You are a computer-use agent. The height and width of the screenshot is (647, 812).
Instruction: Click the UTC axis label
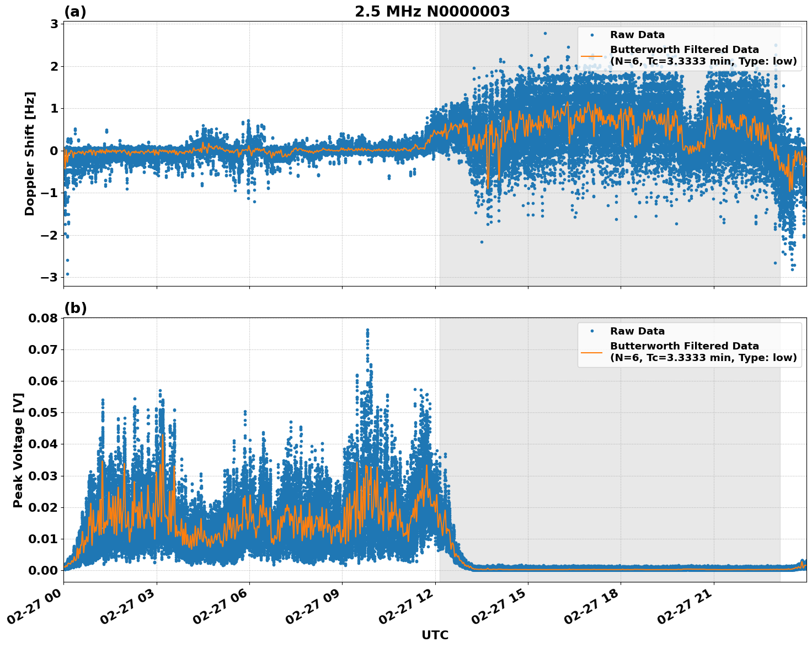435,635
